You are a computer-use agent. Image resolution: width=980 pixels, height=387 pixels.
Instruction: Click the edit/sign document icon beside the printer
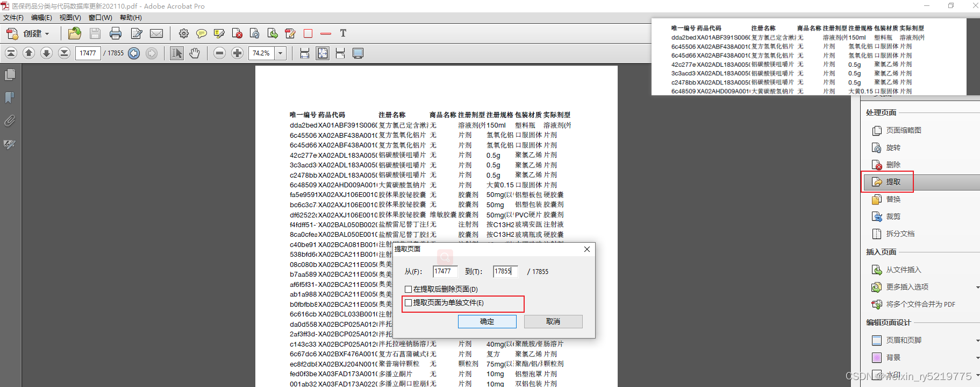tap(137, 33)
